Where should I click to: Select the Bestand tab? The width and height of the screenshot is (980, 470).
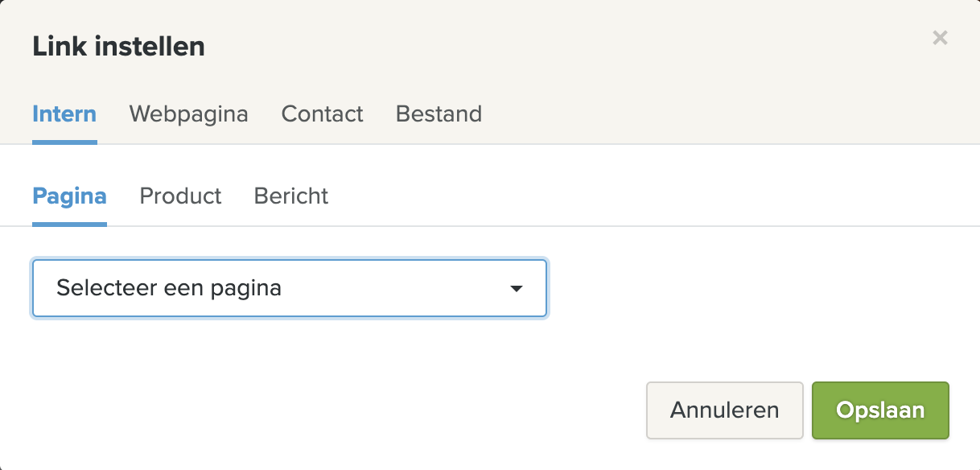point(439,114)
